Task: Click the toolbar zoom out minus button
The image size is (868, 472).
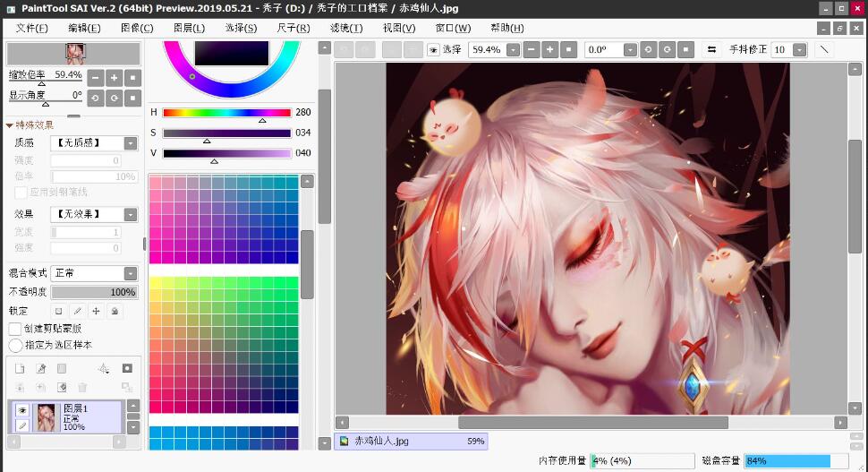Action: [x=531, y=50]
